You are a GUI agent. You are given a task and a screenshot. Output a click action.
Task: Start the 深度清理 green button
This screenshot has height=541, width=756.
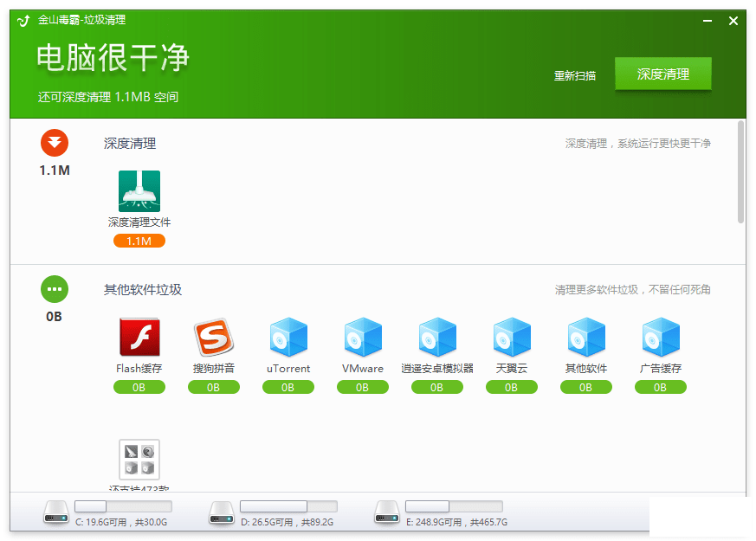click(x=663, y=74)
